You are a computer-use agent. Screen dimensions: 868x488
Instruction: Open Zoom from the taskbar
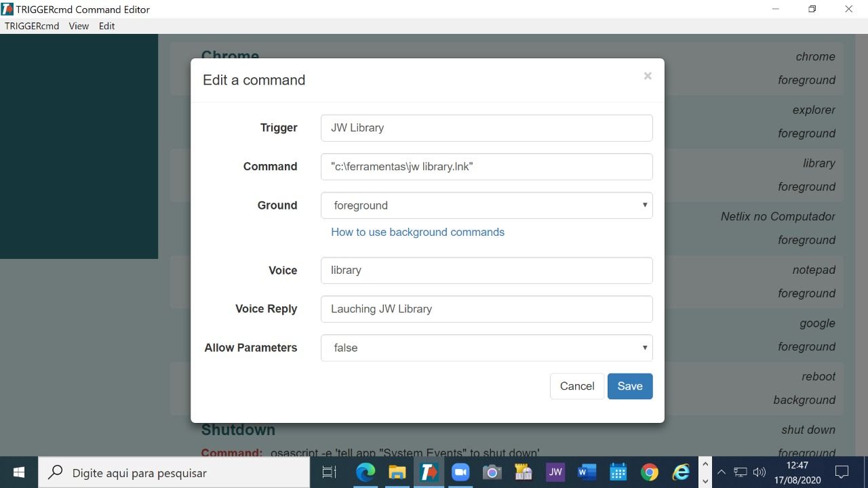(460, 472)
